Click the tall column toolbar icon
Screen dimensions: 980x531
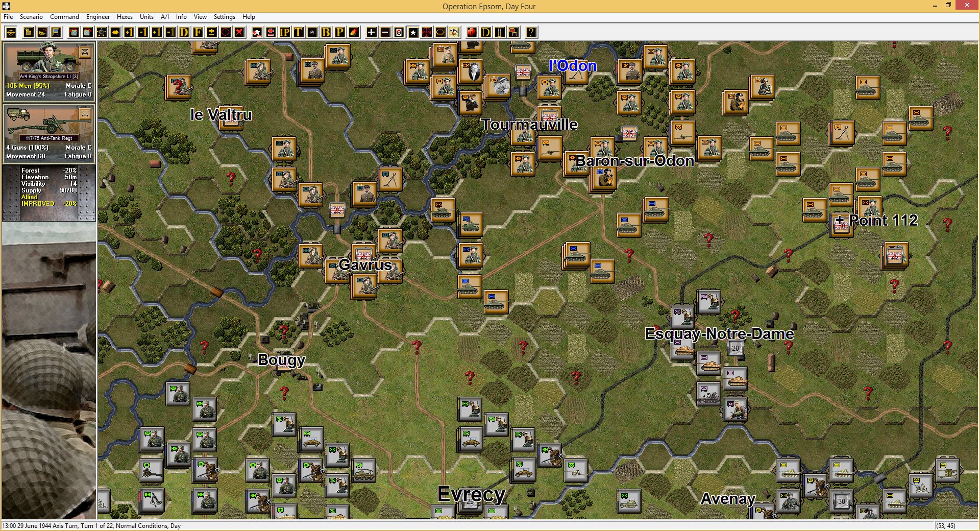500,33
